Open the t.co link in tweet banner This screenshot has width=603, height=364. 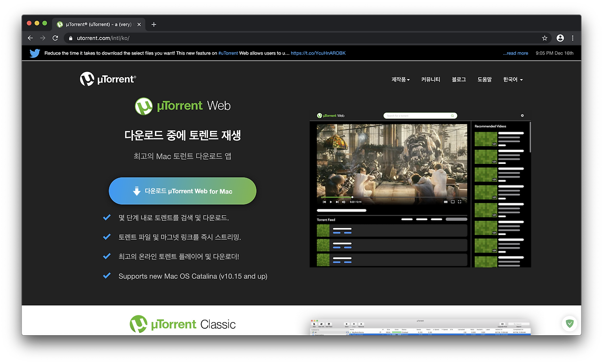click(318, 53)
